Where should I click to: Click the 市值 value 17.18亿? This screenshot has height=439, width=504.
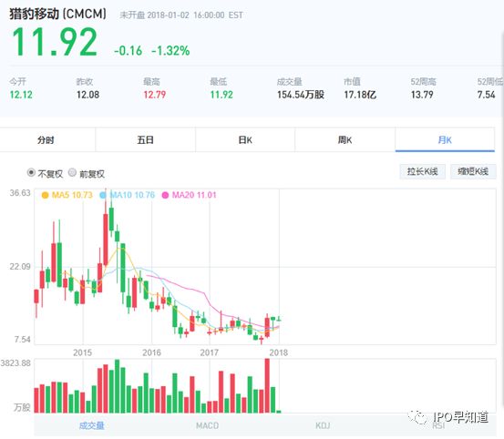pyautogui.click(x=360, y=95)
